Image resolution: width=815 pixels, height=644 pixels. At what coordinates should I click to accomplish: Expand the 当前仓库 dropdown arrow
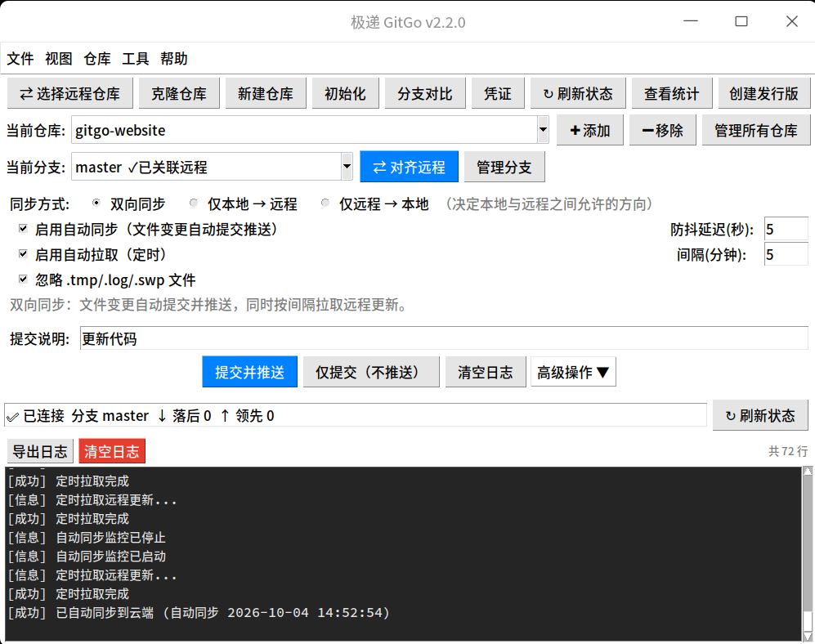click(543, 130)
